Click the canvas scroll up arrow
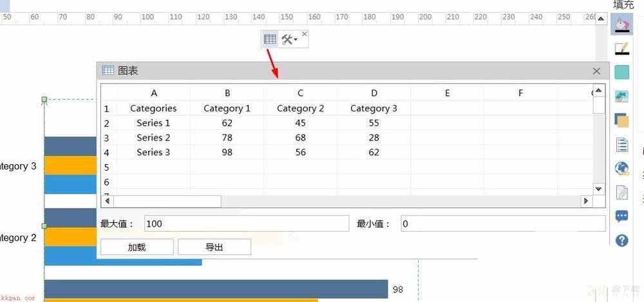This screenshot has width=644, height=302. (600, 19)
